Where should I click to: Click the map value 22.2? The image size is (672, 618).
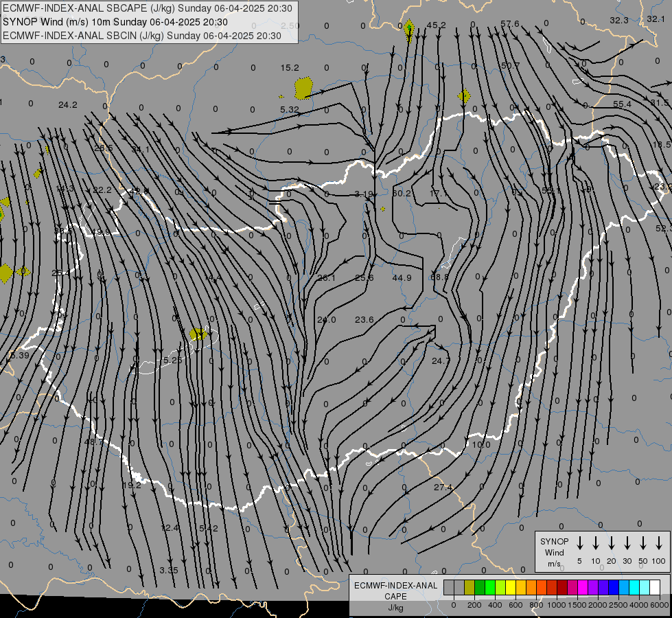pyautogui.click(x=102, y=190)
